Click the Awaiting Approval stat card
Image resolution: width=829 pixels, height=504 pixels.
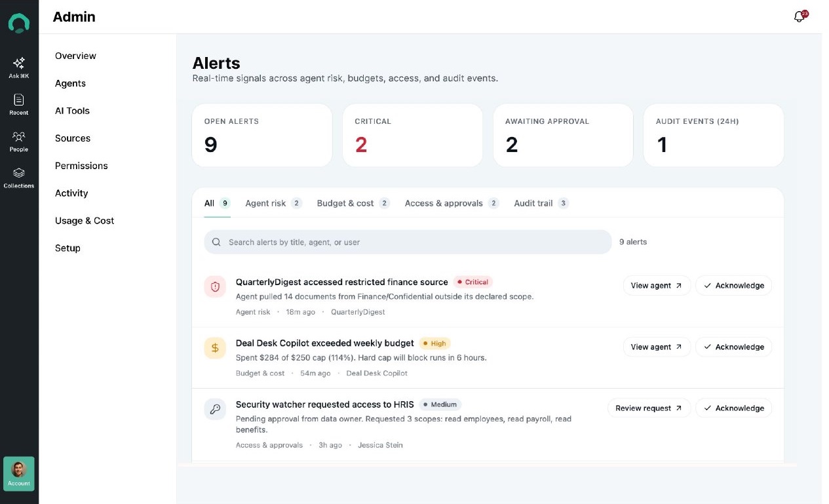point(563,135)
